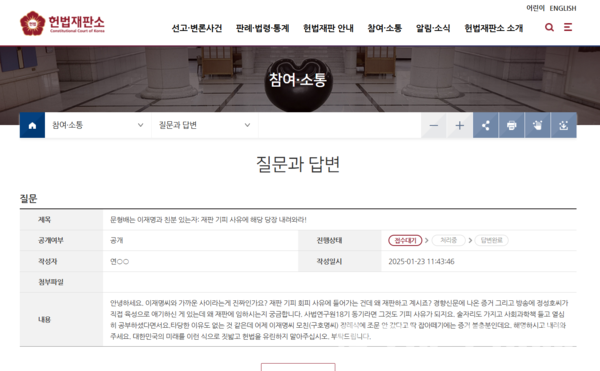Click the share icon
This screenshot has height=371, width=600.
pos(486,125)
